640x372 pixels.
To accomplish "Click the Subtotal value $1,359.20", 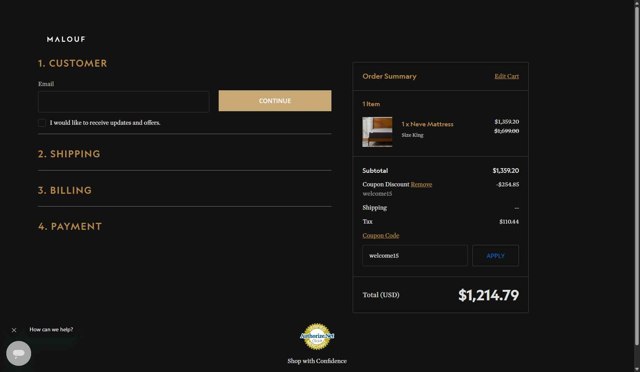I will tap(506, 170).
